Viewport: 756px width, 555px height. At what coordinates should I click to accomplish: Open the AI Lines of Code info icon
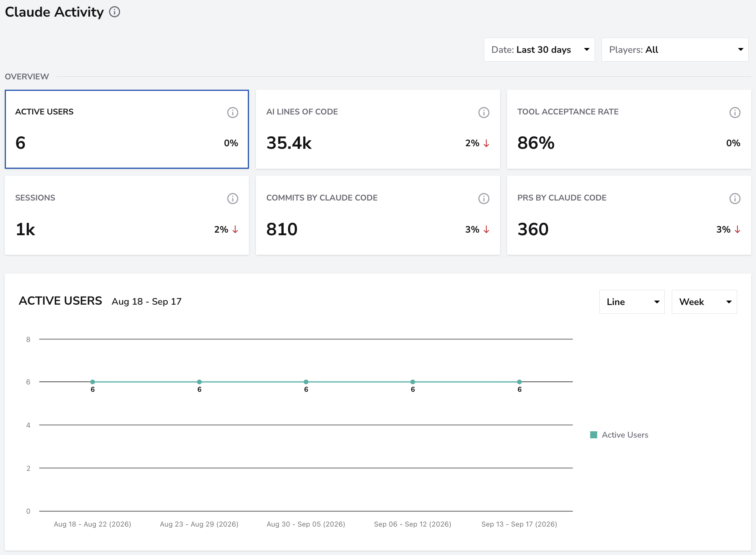[x=484, y=112]
